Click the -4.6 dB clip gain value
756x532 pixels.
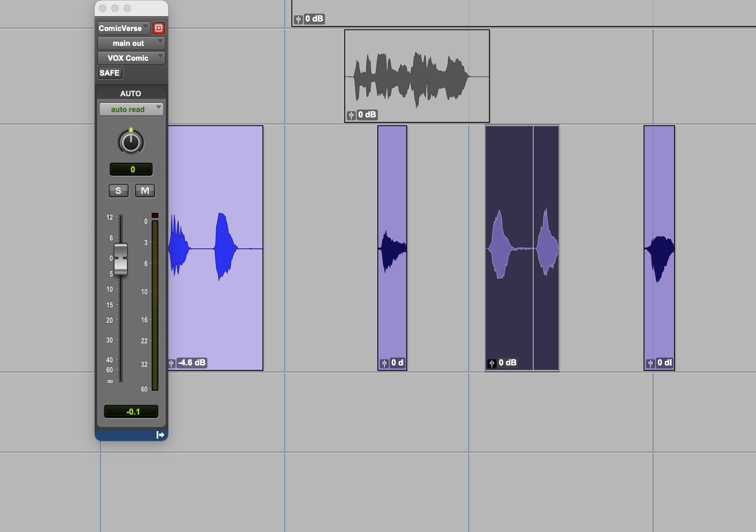click(x=192, y=363)
